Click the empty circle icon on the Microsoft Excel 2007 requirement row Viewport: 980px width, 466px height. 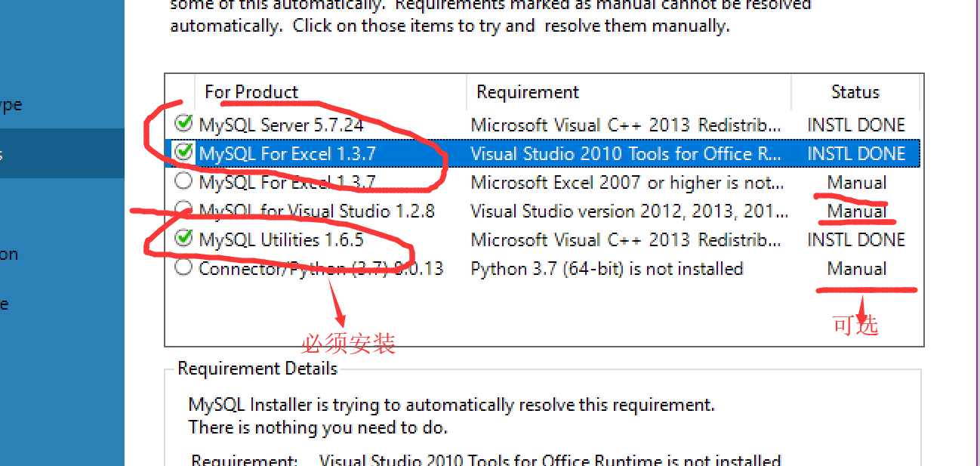pos(183,181)
